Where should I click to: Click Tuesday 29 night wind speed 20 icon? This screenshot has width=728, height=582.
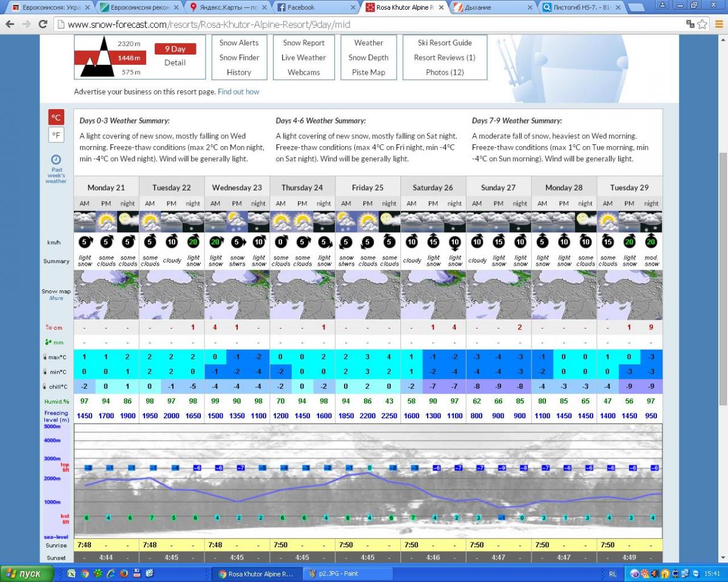click(652, 243)
